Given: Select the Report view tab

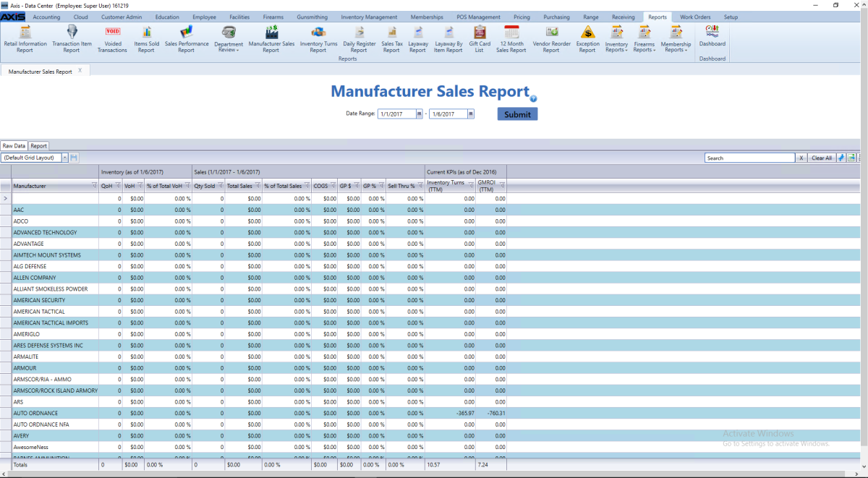Looking at the screenshot, I should (38, 146).
